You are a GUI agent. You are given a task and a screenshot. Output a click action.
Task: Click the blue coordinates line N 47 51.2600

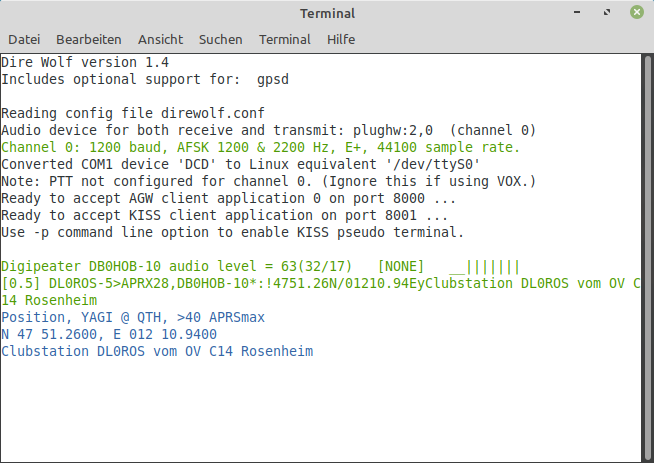(x=109, y=335)
